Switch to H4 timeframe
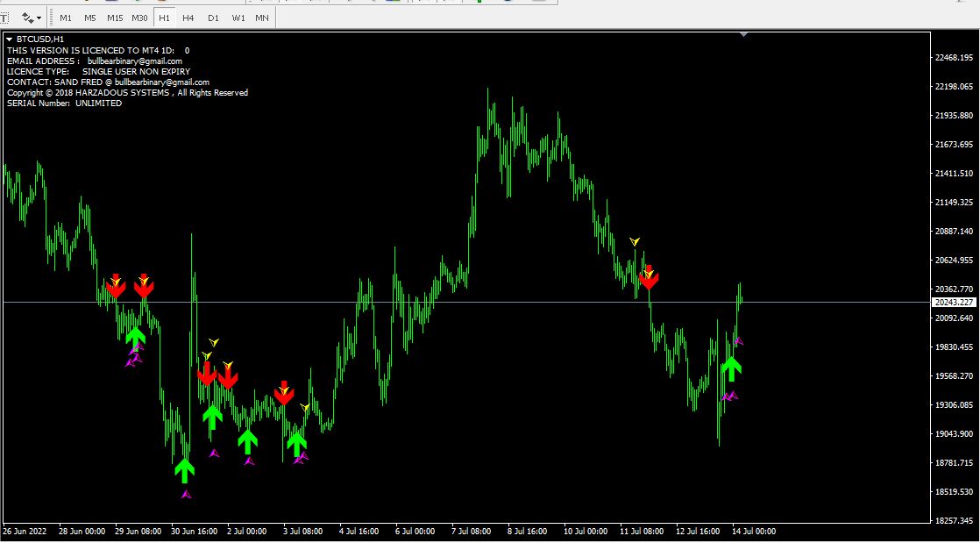Screen dimensions: 980x543 pos(188,18)
